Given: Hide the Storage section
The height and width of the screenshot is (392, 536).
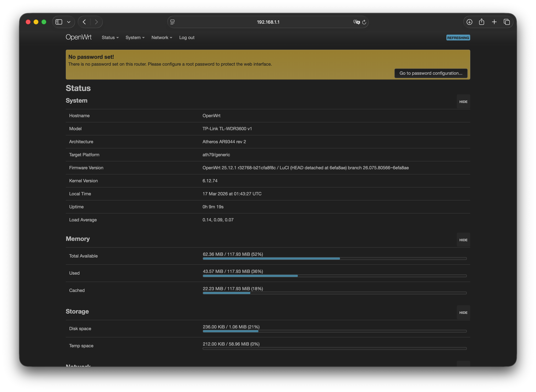Looking at the screenshot, I should [x=463, y=313].
